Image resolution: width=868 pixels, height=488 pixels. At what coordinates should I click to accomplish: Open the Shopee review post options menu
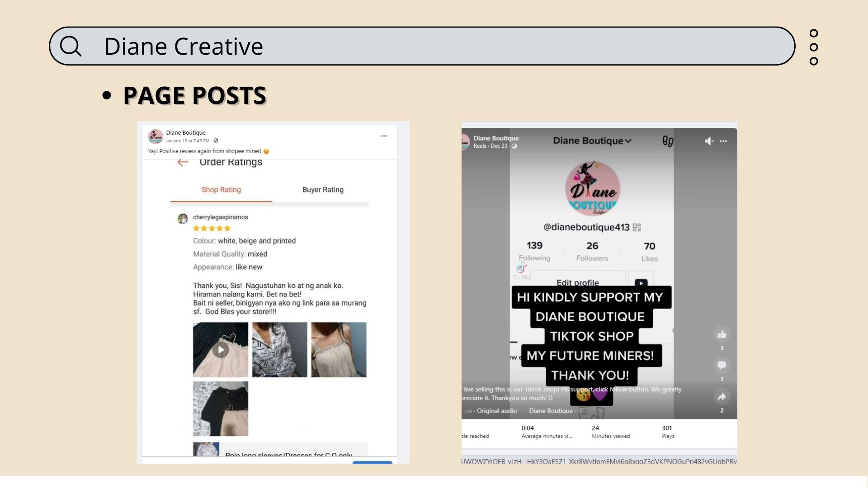pyautogui.click(x=384, y=136)
